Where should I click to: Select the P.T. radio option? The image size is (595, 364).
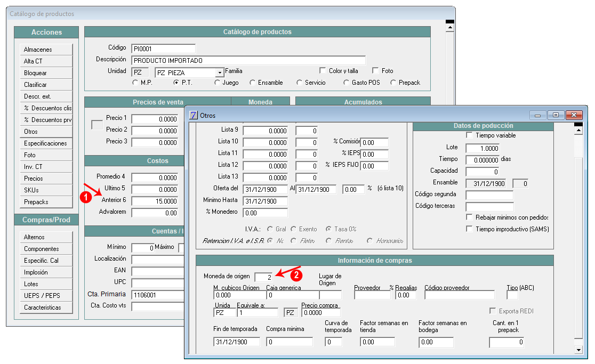coord(176,82)
